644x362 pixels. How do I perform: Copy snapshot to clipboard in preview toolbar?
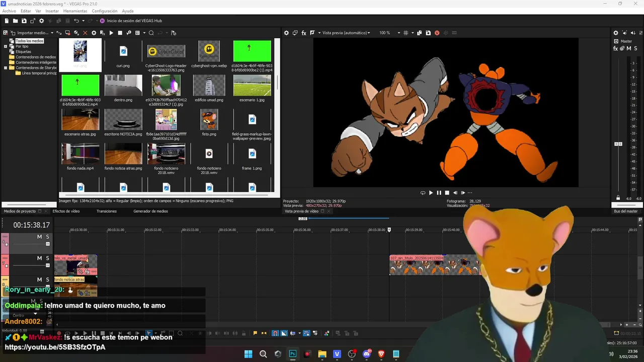[420, 33]
